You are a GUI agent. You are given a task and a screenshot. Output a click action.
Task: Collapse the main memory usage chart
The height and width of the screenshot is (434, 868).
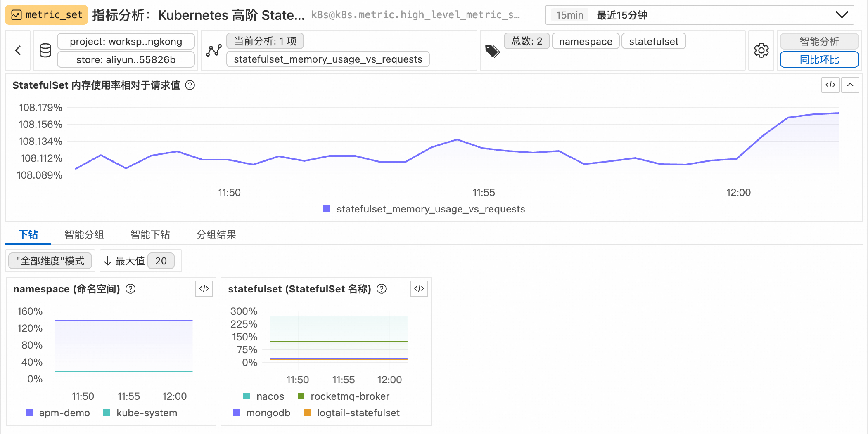coord(850,85)
